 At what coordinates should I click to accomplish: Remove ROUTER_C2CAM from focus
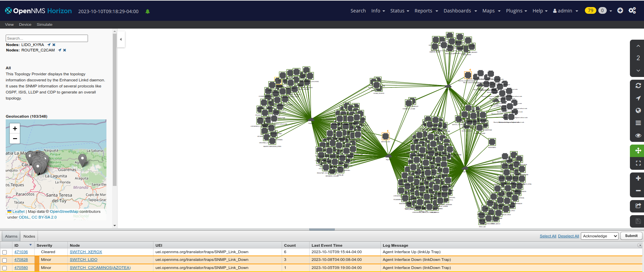pyautogui.click(x=64, y=50)
